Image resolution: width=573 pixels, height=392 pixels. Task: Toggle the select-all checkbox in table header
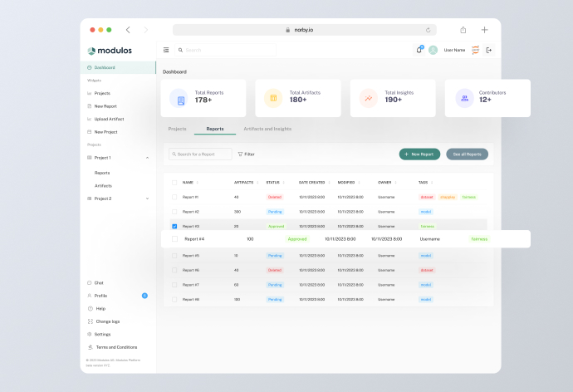[174, 182]
